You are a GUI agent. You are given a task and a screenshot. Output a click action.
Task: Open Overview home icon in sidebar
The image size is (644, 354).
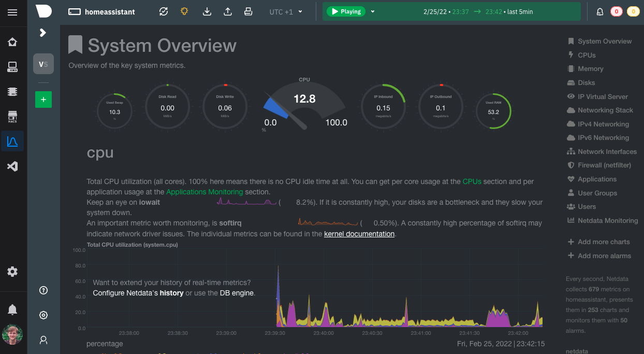click(x=12, y=42)
